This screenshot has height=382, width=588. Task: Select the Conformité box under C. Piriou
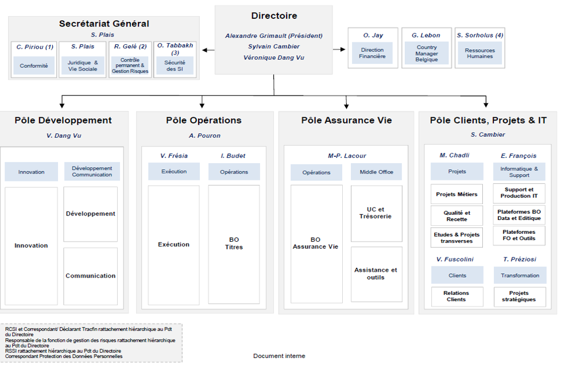[34, 65]
